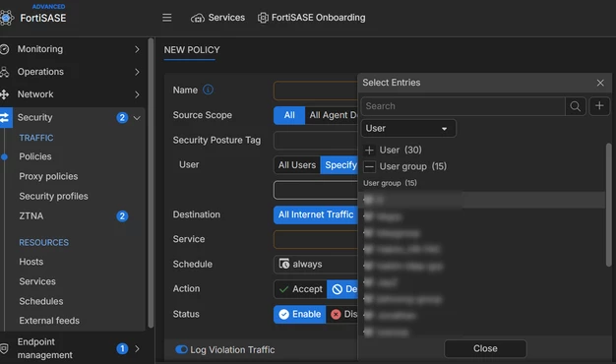Screen dimensions: 616x364
Task: Expand the Network menu chevron
Action: (x=137, y=94)
